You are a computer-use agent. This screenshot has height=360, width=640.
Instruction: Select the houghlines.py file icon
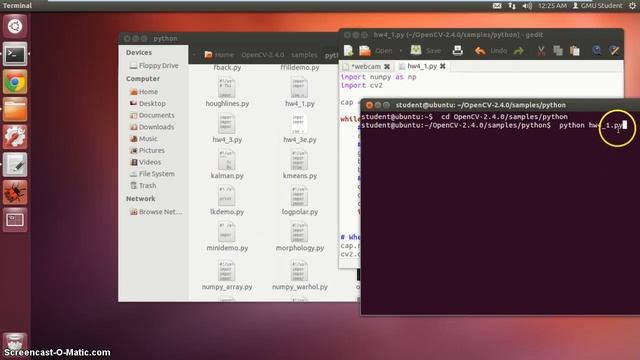click(x=227, y=88)
